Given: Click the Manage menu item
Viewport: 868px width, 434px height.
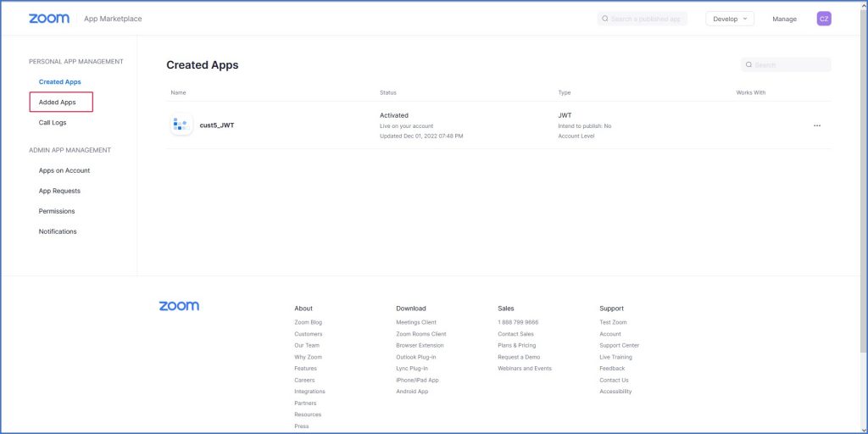Looking at the screenshot, I should click(x=784, y=19).
